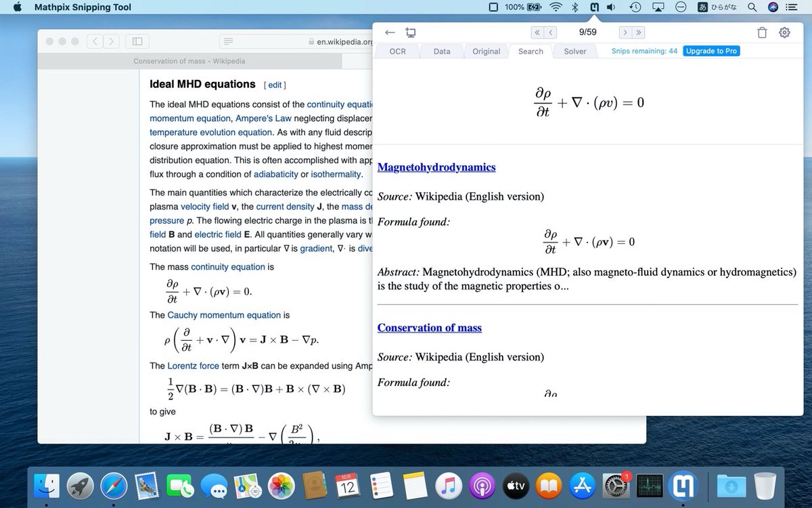812x508 pixels.
Task: Open 'momentum equation' Wikipedia link
Action: (189, 118)
